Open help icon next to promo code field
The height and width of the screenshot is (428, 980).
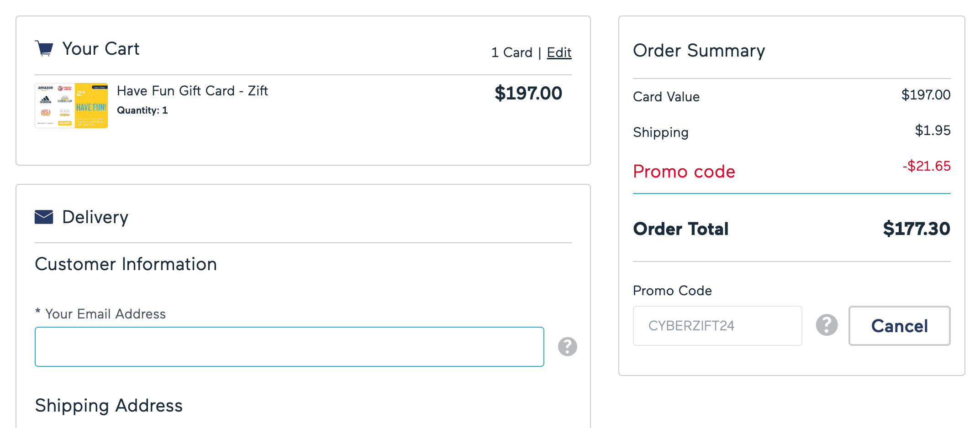pos(827,325)
